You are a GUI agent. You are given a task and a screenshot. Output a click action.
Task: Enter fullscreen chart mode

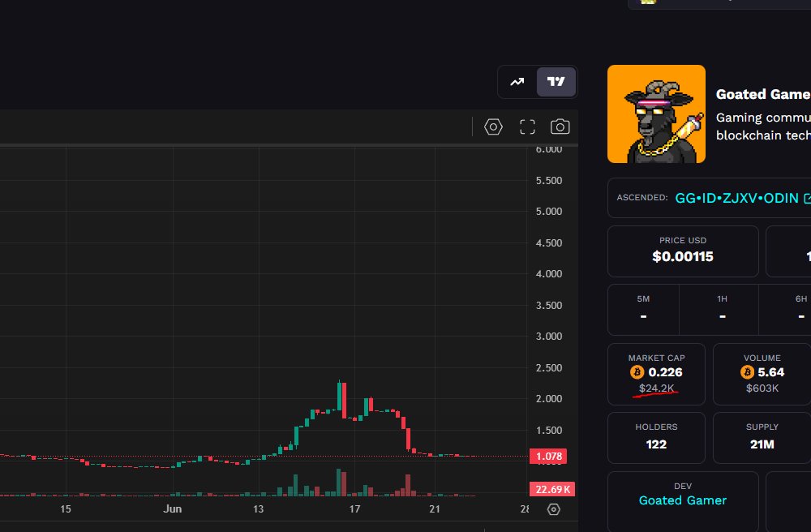point(527,127)
